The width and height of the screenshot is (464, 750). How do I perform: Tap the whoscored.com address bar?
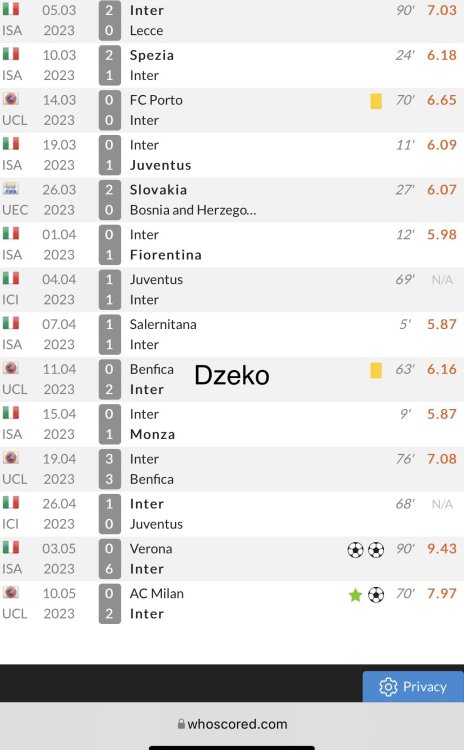tap(232, 724)
